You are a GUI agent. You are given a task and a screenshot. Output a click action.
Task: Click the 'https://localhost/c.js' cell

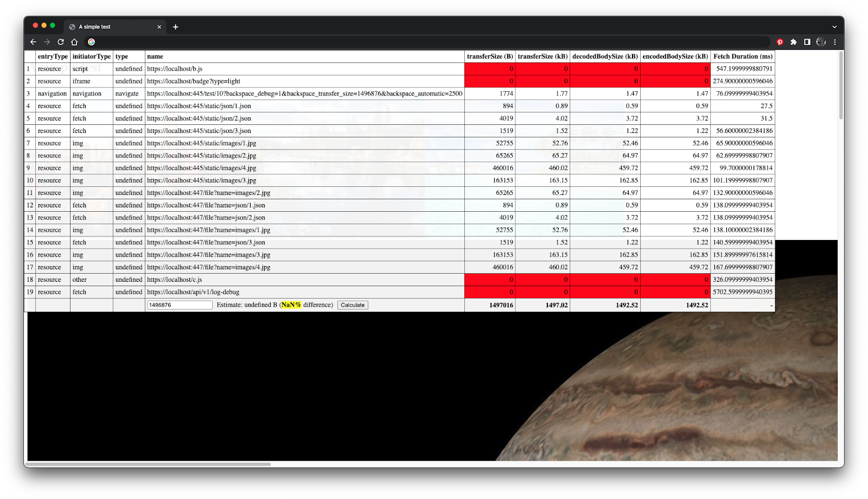click(x=305, y=280)
